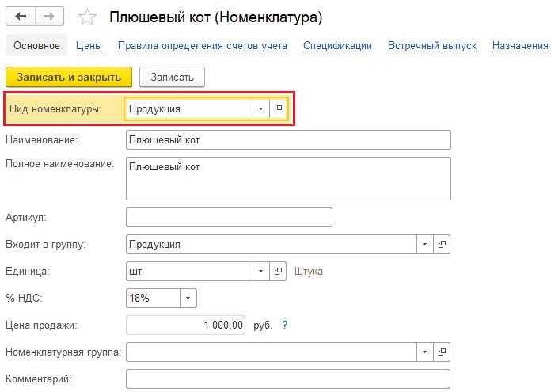Open the Вид номенклатуры item via its open icon
Image resolution: width=551 pixels, height=392 pixels.
279,109
